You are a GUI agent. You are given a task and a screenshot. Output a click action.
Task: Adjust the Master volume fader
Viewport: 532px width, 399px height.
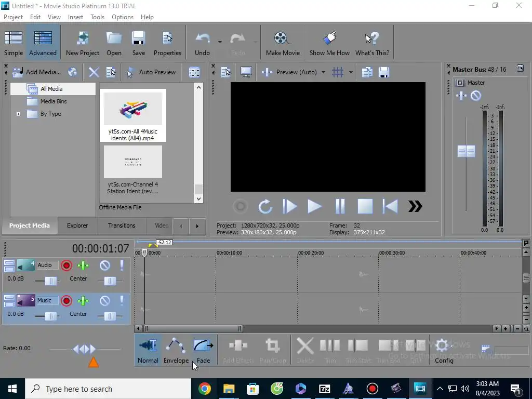click(466, 151)
